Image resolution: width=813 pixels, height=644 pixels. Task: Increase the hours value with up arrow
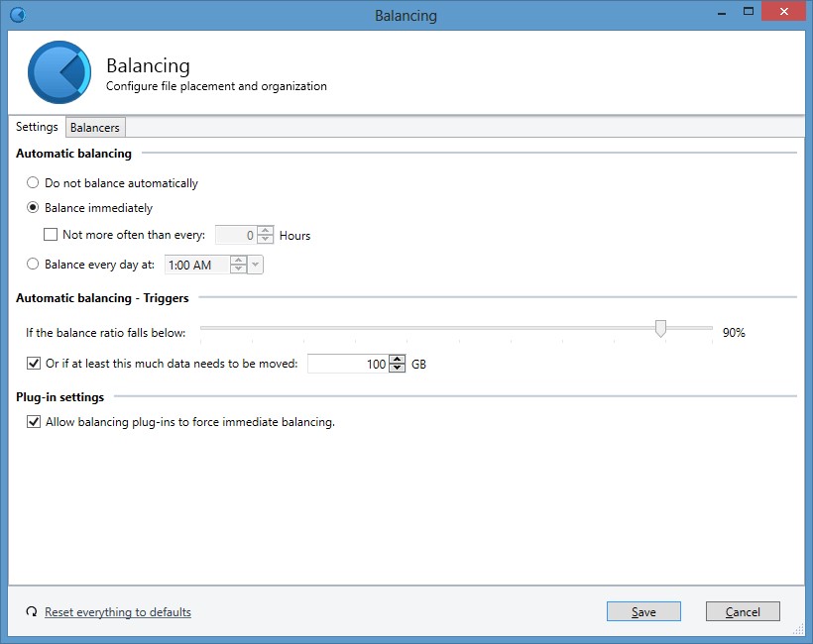tap(265, 231)
